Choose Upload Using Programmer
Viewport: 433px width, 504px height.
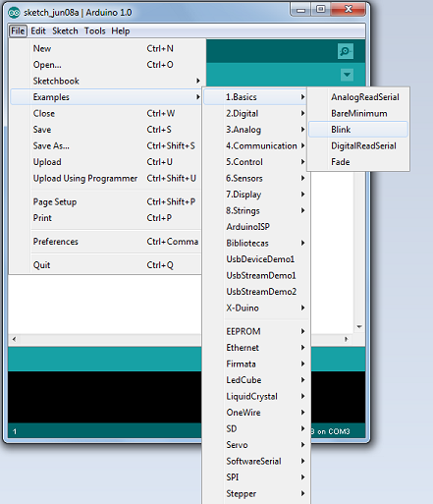105,178
